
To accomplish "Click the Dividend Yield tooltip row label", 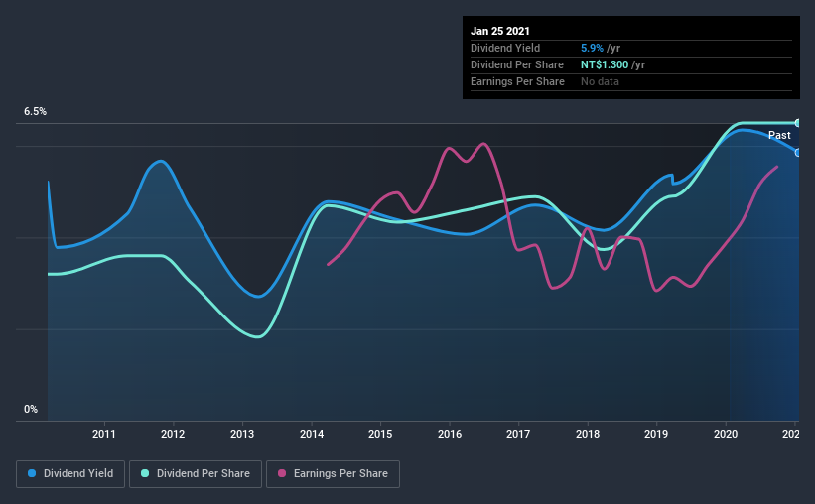I will coord(505,48).
